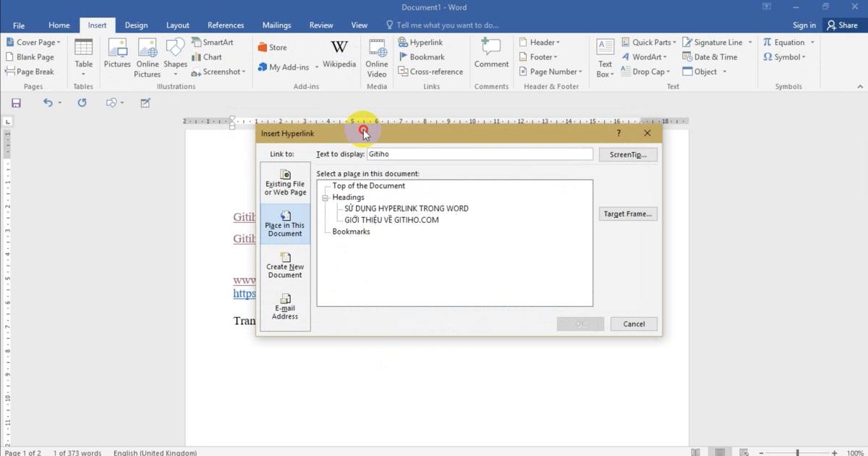
Task: Open the Cross-reference tool
Action: 430,71
